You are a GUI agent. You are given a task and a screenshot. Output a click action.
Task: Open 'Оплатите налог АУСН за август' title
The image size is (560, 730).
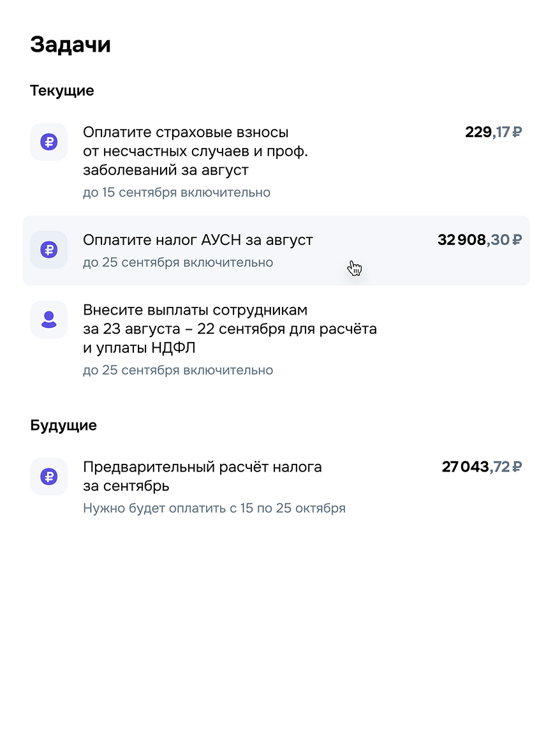pos(198,241)
